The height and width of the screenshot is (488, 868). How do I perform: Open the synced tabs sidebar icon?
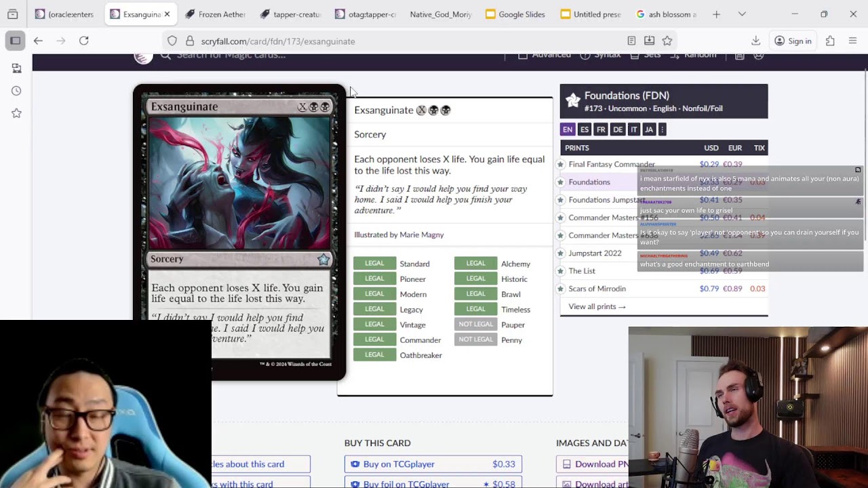click(x=16, y=68)
